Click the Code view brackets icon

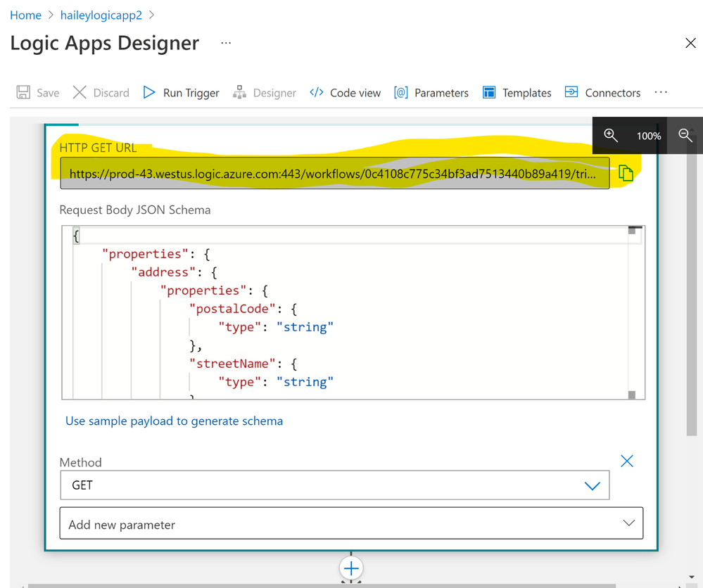[317, 92]
